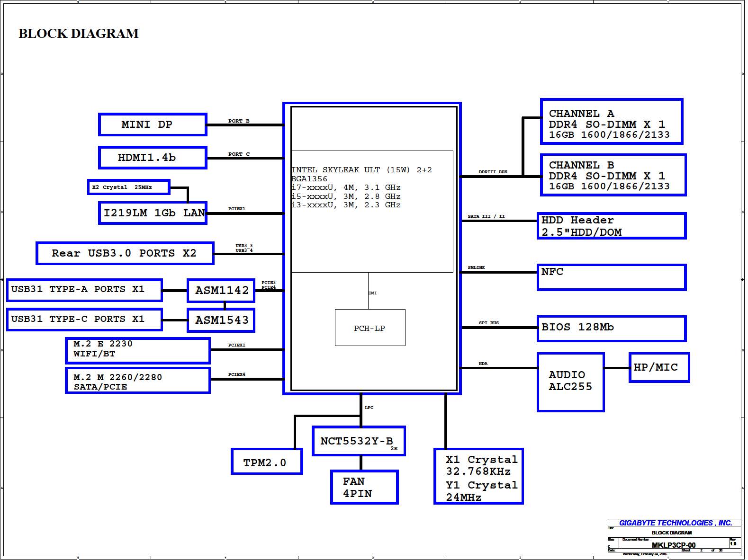The width and height of the screenshot is (748, 560).
Task: Click the i7-xxxxU 3.1 GHz line
Action: pyautogui.click(x=346, y=187)
